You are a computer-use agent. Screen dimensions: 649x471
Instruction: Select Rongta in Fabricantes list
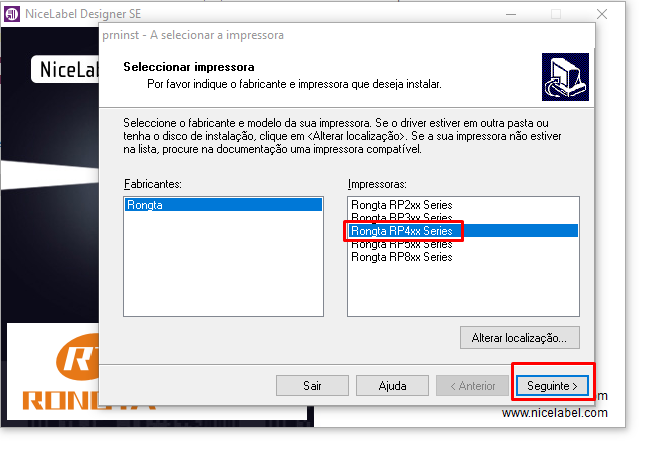[x=223, y=205]
